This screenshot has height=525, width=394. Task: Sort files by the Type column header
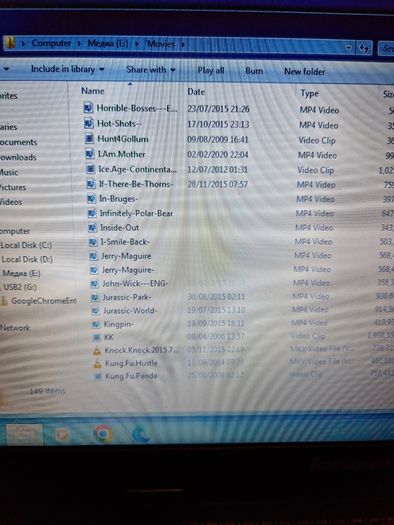tap(309, 93)
